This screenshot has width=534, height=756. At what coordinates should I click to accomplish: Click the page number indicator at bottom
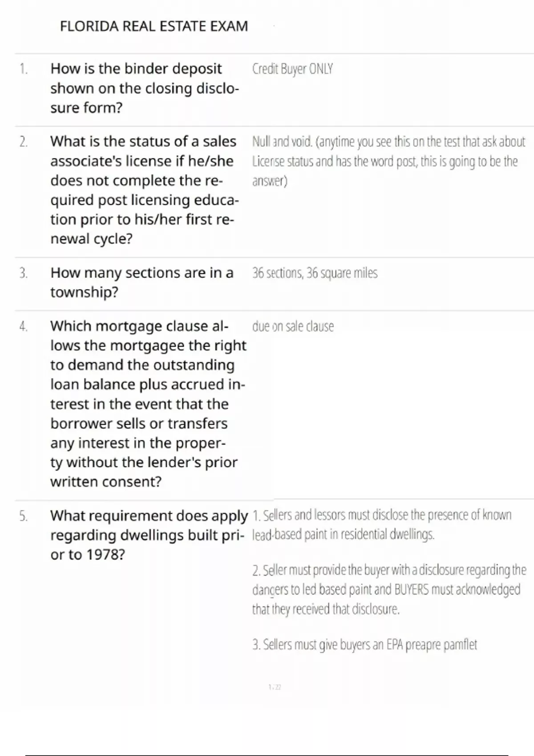[275, 687]
